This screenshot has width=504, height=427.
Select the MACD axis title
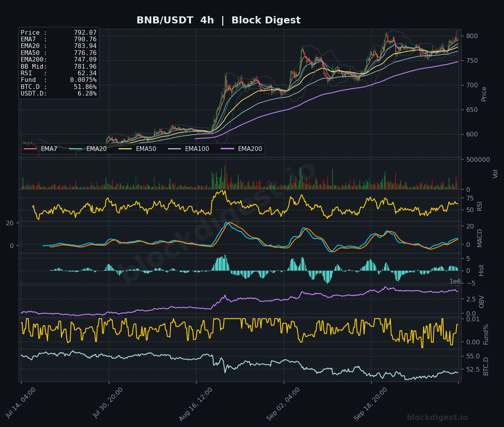coord(479,238)
